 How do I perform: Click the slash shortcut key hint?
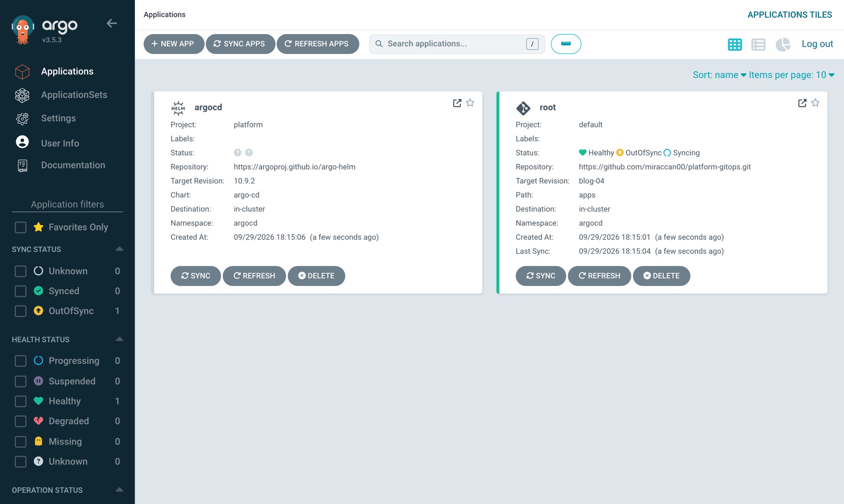click(x=532, y=44)
